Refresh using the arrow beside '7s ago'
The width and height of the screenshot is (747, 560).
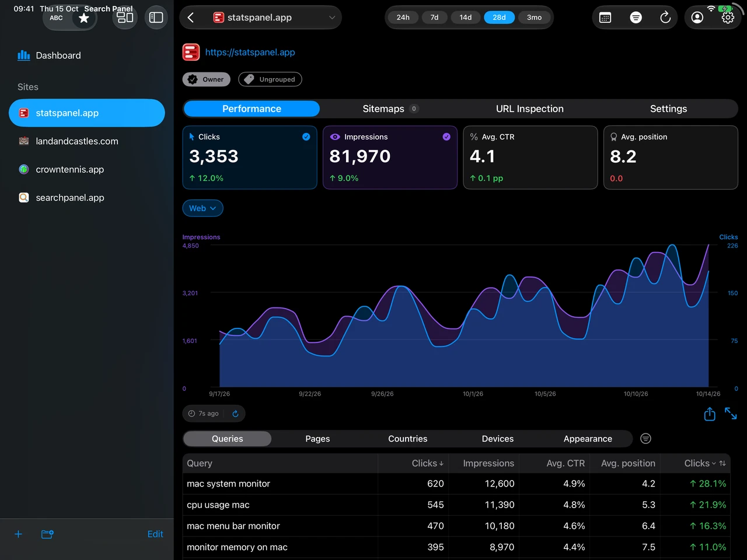[235, 414]
